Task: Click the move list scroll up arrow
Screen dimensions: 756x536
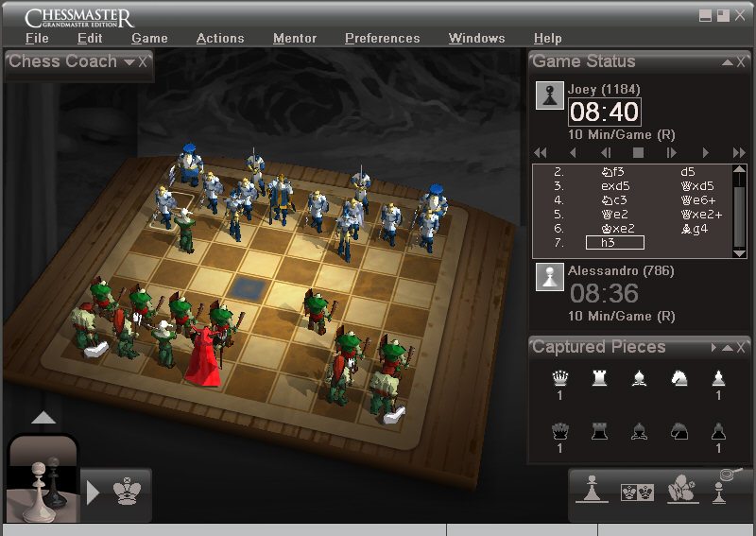Action: click(x=739, y=169)
